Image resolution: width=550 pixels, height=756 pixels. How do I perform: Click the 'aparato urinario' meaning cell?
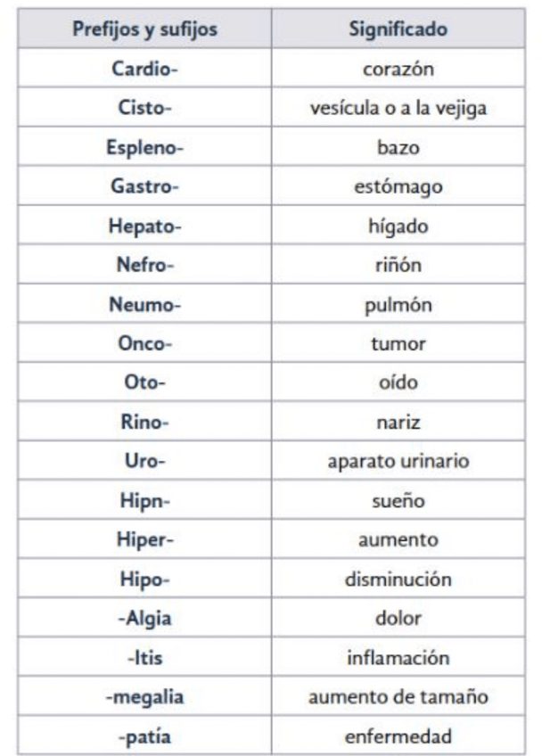[x=398, y=461]
